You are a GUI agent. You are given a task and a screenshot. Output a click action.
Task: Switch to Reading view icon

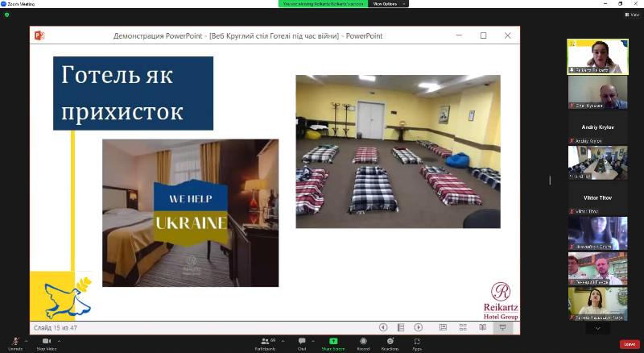[x=482, y=327]
